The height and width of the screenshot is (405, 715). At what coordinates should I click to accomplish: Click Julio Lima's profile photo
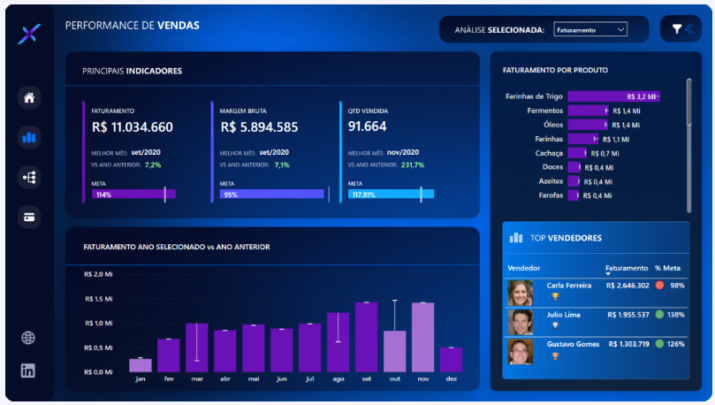click(x=520, y=322)
